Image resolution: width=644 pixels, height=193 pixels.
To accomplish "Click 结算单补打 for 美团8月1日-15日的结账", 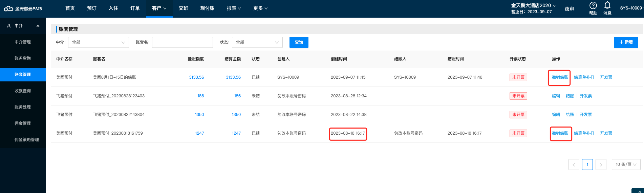I will coord(584,77).
